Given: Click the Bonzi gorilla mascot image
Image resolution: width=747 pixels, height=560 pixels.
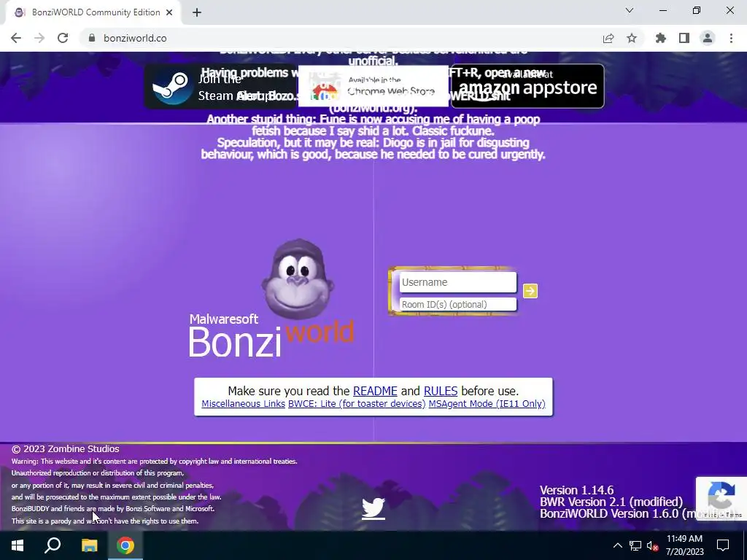Looking at the screenshot, I should 298,279.
